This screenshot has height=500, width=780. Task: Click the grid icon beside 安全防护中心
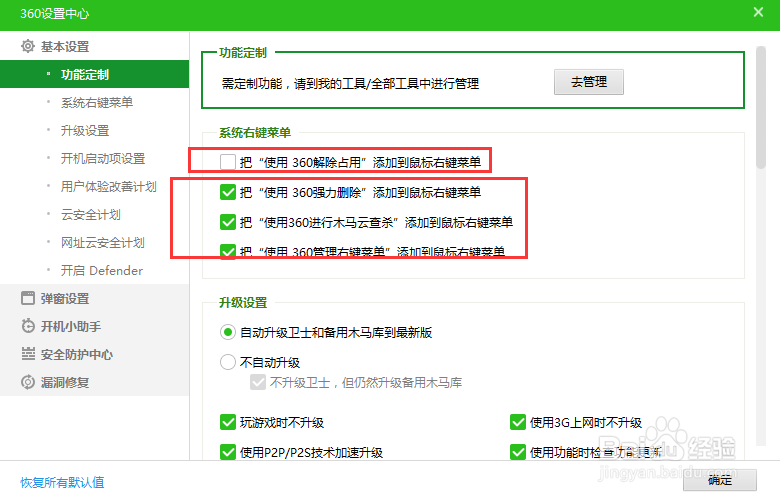tap(28, 354)
